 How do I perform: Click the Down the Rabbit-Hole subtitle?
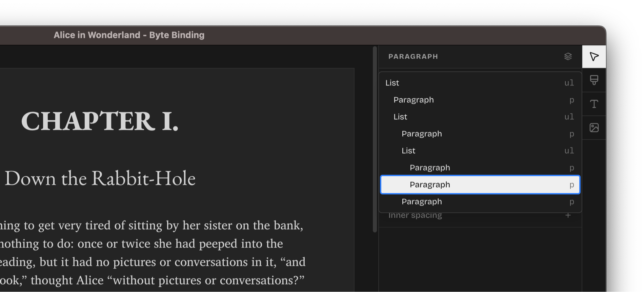[x=100, y=178]
